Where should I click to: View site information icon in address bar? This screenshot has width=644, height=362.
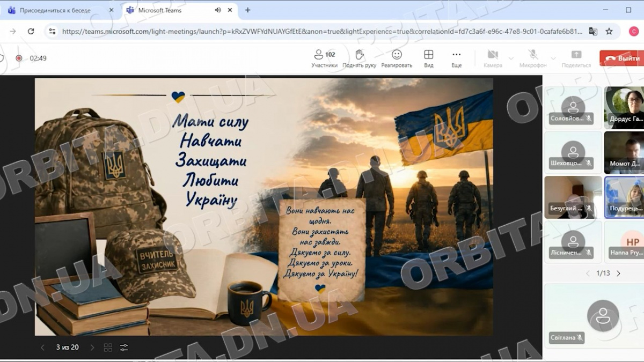pos(53,32)
